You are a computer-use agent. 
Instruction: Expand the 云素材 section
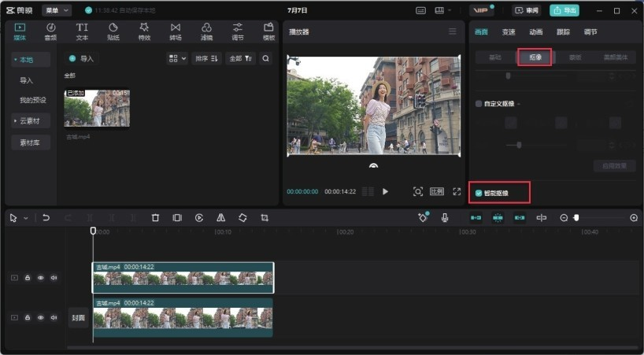[31, 120]
